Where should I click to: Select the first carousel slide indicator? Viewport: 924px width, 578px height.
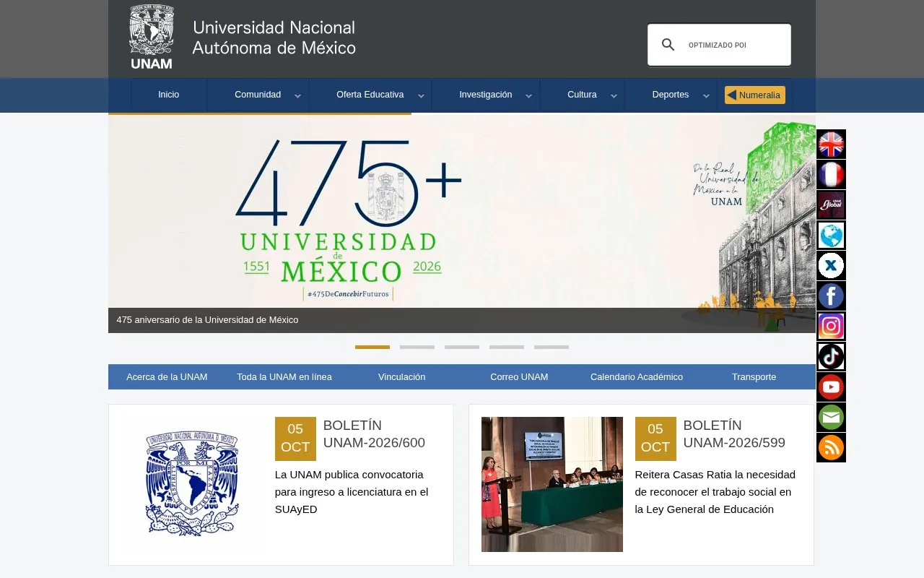(x=372, y=348)
